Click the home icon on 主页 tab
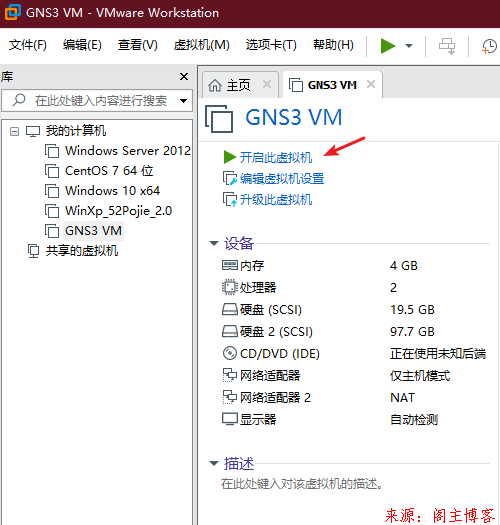 (x=215, y=85)
